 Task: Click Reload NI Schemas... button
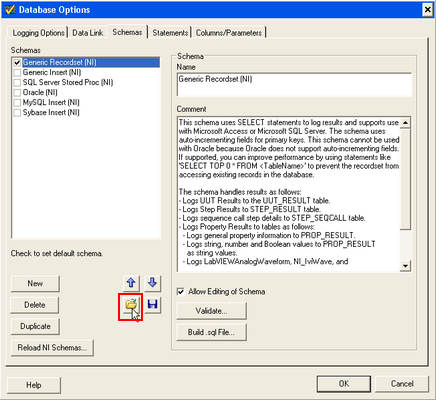pos(52,348)
